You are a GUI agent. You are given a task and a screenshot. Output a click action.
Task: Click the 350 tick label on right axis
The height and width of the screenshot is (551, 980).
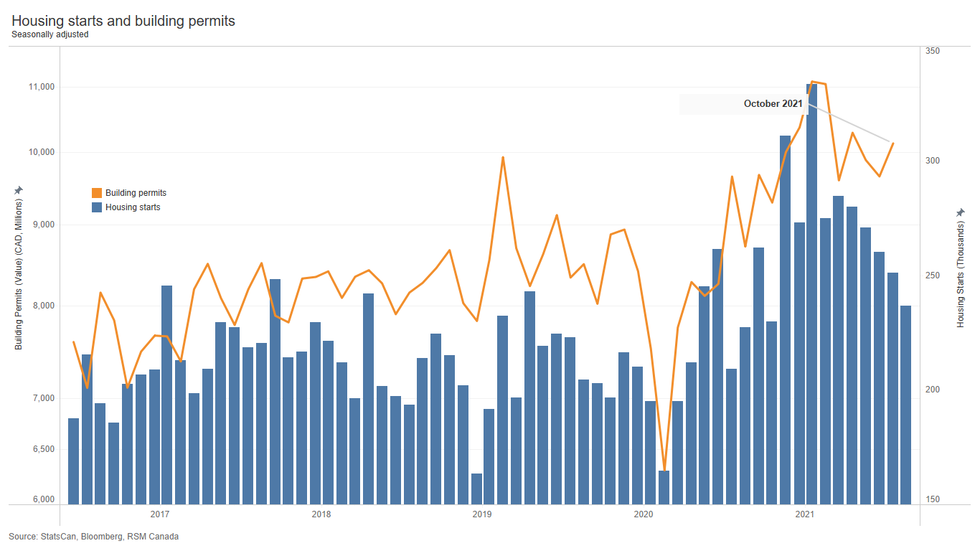pyautogui.click(x=933, y=49)
